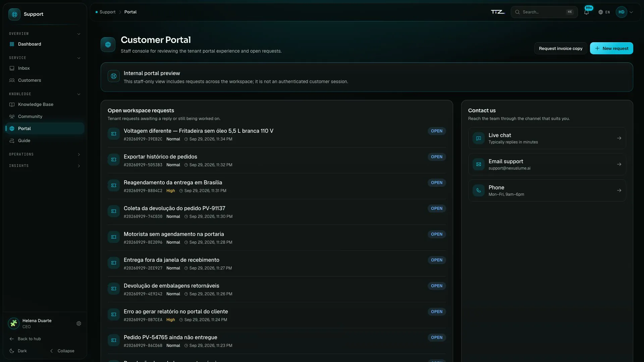Collapse the sidebar
The image size is (644, 362).
[62, 351]
